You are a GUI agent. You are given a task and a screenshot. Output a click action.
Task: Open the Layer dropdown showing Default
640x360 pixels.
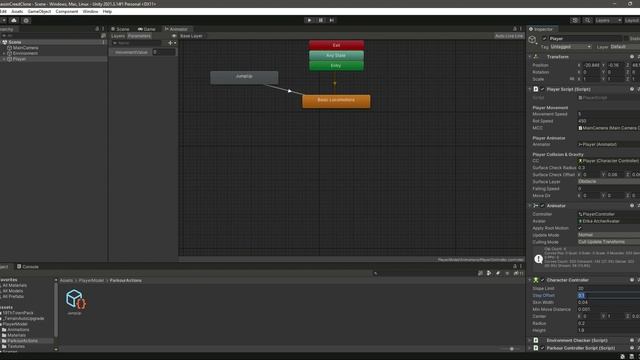tap(625, 47)
